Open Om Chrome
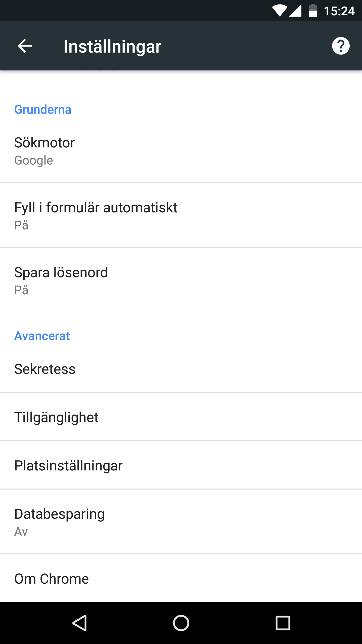 tap(181, 579)
